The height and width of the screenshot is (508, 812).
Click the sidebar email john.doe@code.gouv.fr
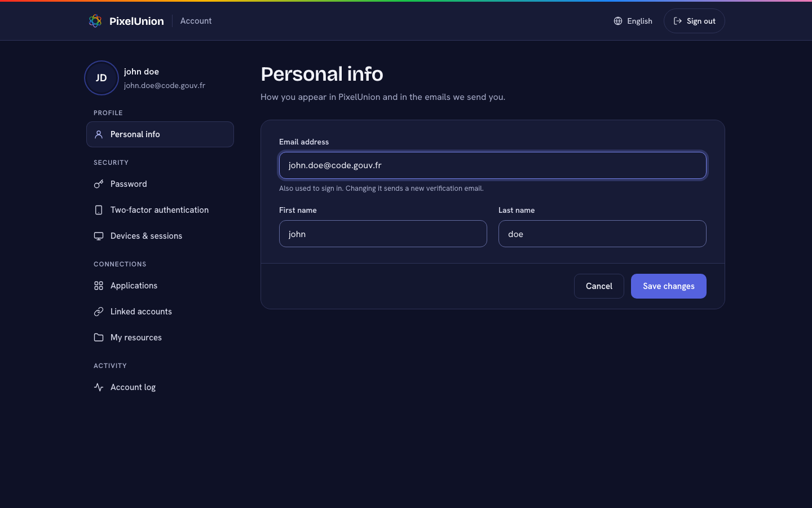165,85
